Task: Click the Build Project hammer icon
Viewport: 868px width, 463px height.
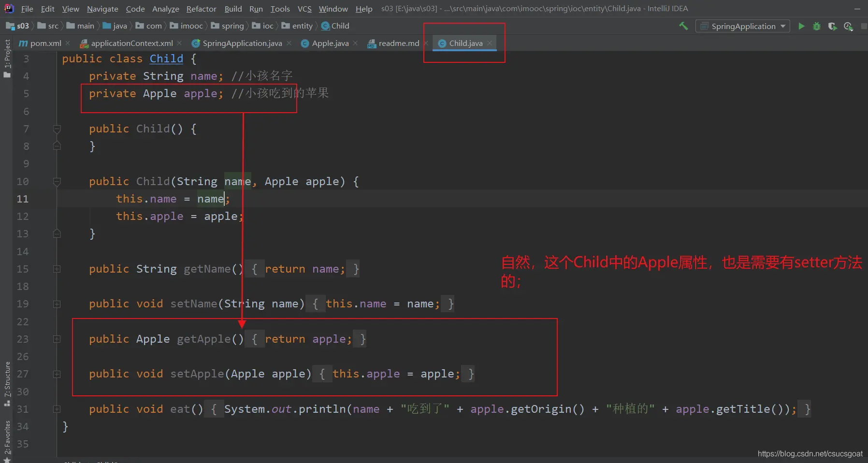Action: click(683, 26)
